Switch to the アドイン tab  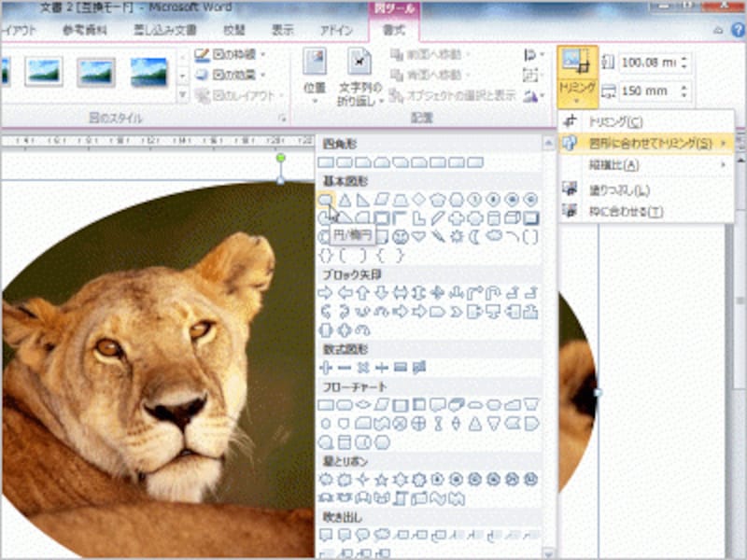coord(337,30)
